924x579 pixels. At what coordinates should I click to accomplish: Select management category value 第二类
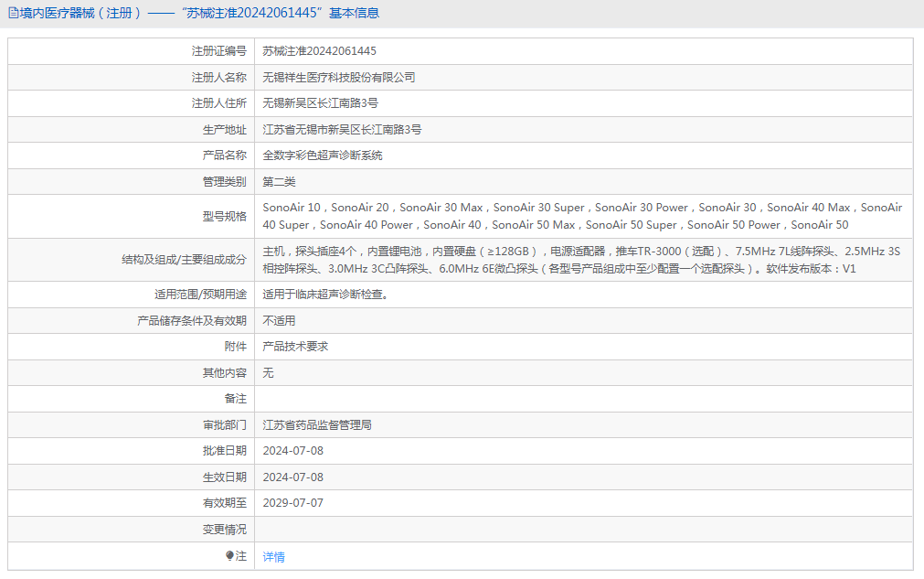coord(279,182)
